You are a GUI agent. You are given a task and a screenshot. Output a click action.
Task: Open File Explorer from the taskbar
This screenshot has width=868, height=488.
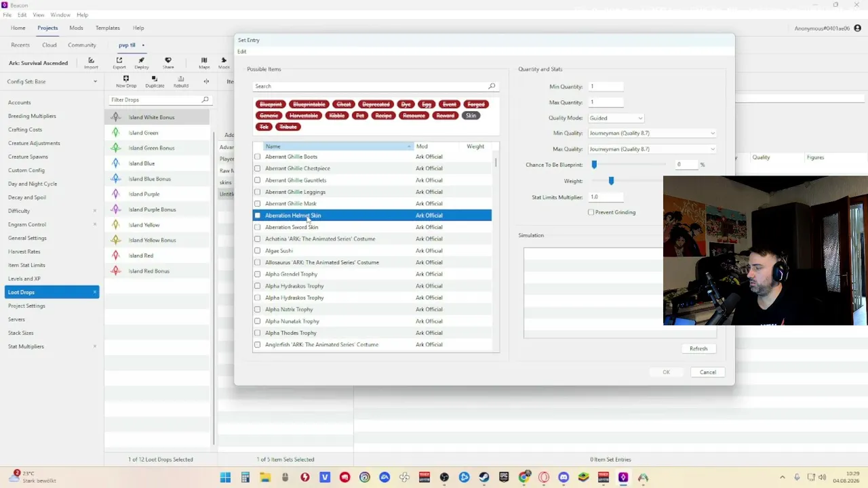point(265,477)
